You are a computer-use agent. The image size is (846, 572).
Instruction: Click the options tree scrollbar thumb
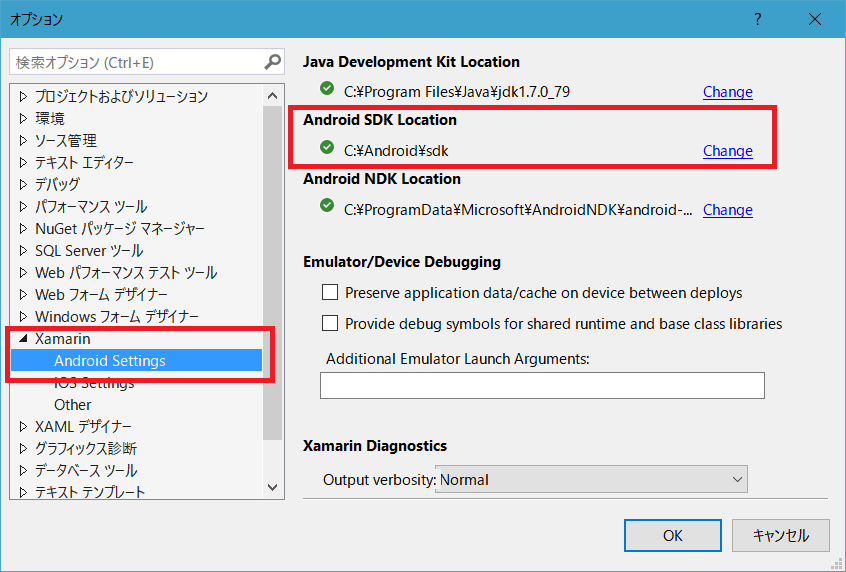[272, 273]
